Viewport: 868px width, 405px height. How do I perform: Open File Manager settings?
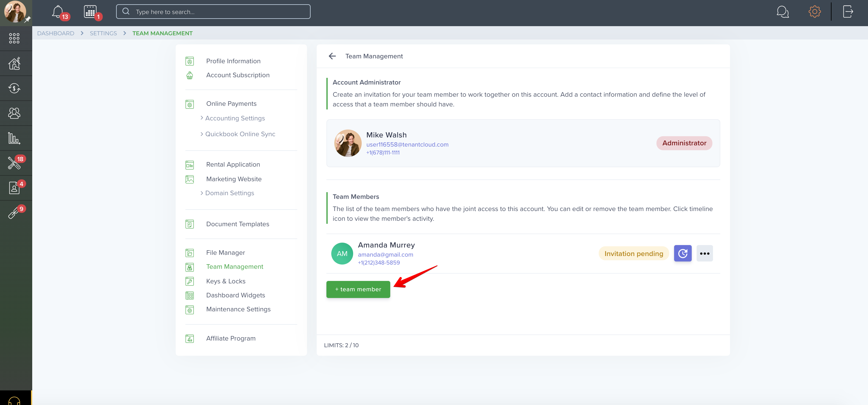[226, 253]
